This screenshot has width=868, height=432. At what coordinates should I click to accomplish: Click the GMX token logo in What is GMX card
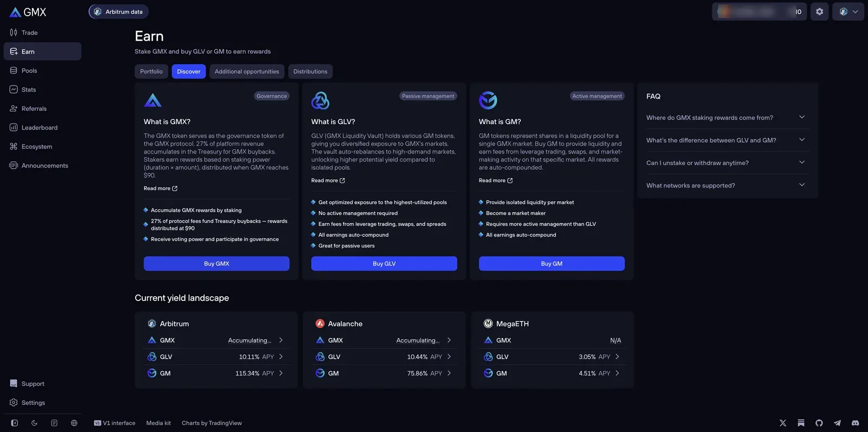[x=153, y=100]
